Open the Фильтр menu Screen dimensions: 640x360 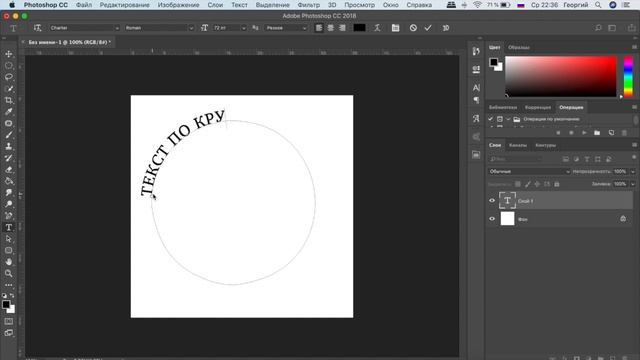309,5
